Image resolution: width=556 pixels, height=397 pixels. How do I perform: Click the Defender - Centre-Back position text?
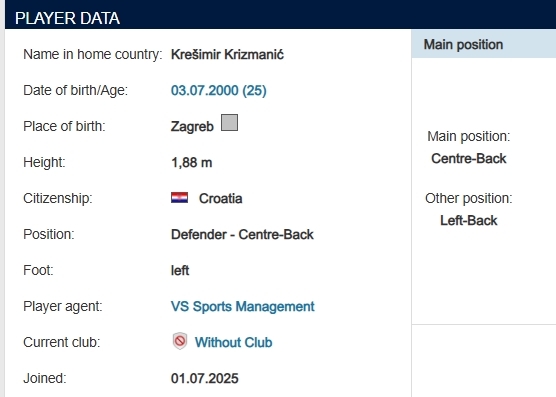(x=242, y=235)
